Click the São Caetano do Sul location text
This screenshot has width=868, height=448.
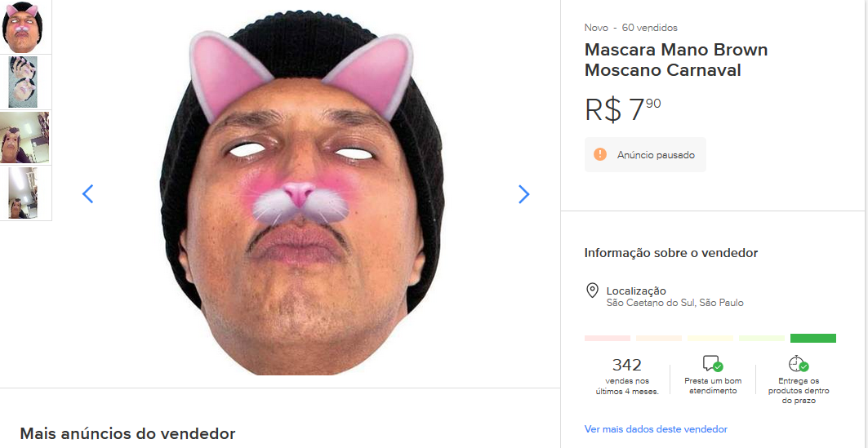point(674,303)
